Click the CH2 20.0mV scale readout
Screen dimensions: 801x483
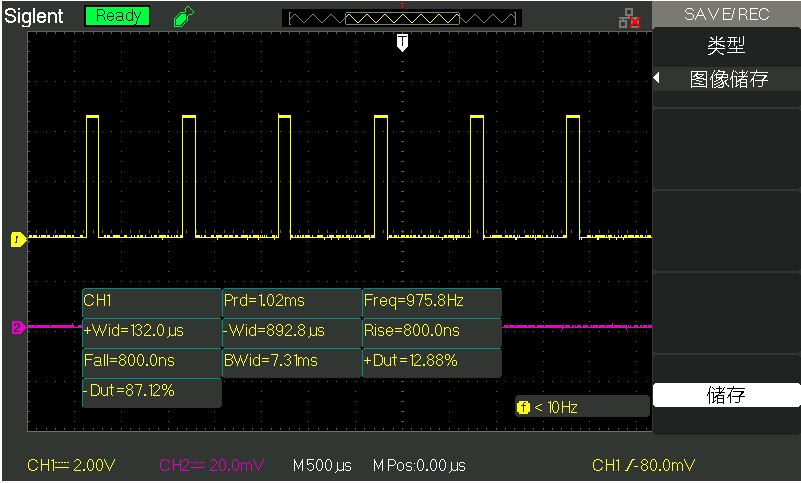pos(211,465)
